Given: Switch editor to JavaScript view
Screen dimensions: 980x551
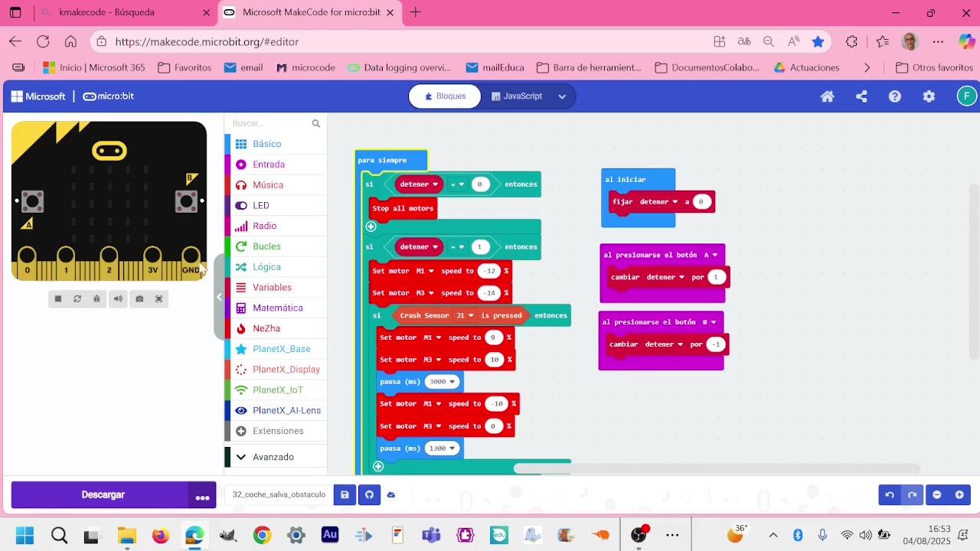Looking at the screenshot, I should click(x=517, y=96).
